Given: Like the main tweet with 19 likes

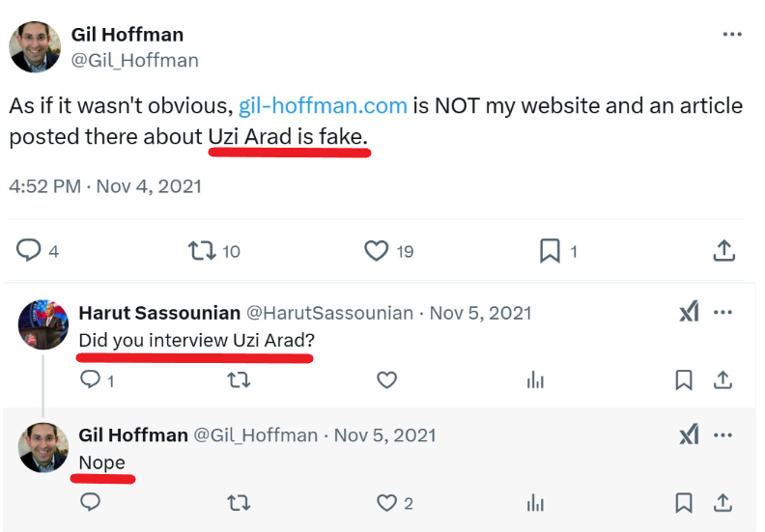Looking at the screenshot, I should click(376, 251).
